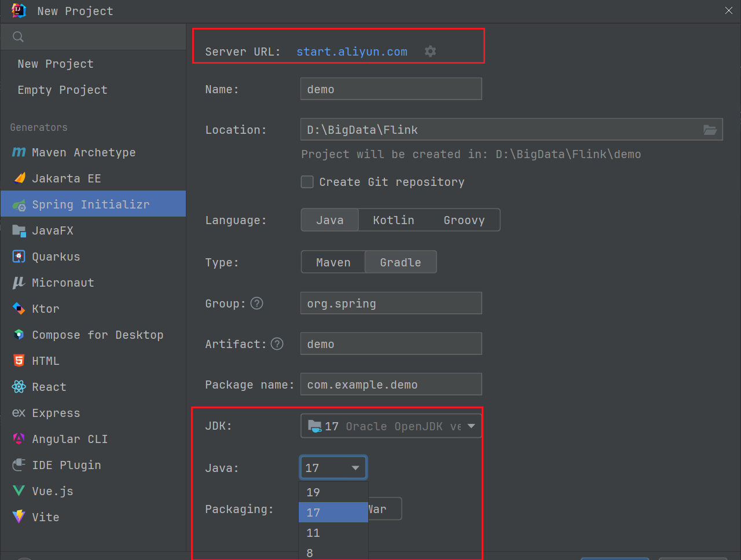The width and height of the screenshot is (741, 560).
Task: Choose the Maven Archetype generator
Action: click(93, 152)
